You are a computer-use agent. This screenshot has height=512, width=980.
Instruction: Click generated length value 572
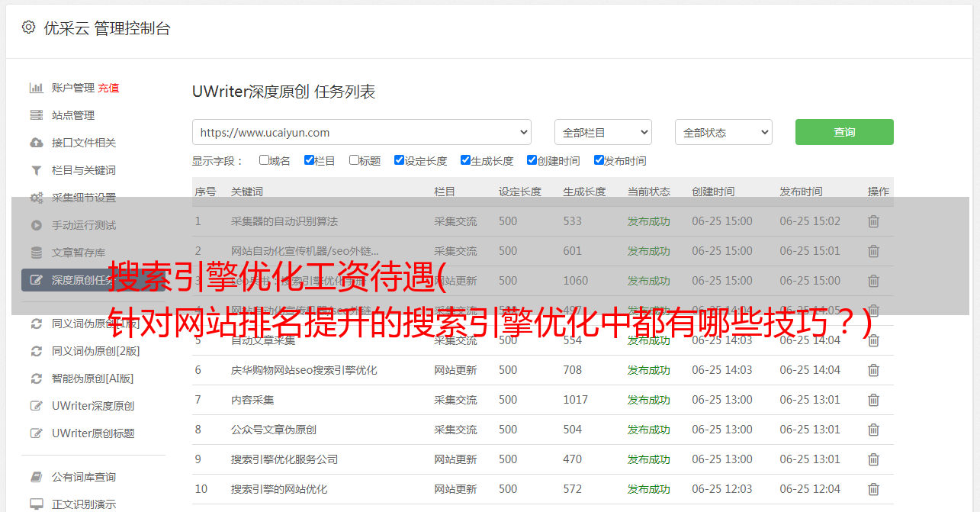click(573, 489)
